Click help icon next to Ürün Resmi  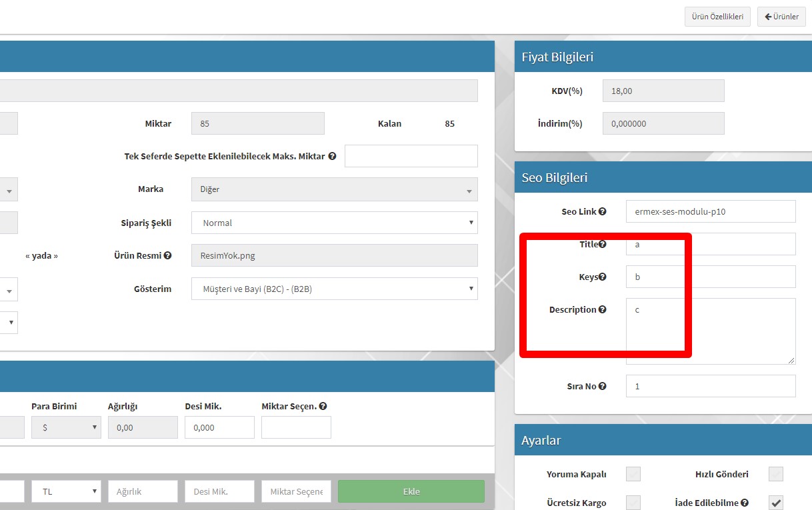point(168,255)
